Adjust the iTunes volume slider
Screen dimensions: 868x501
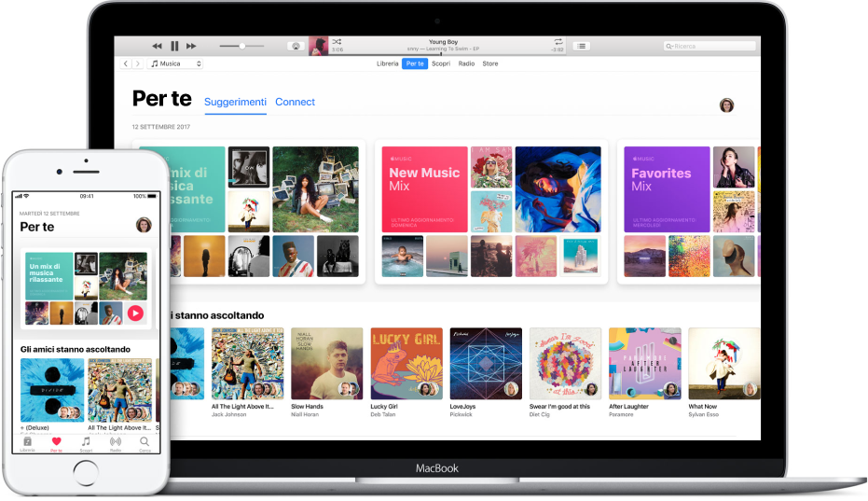[241, 46]
